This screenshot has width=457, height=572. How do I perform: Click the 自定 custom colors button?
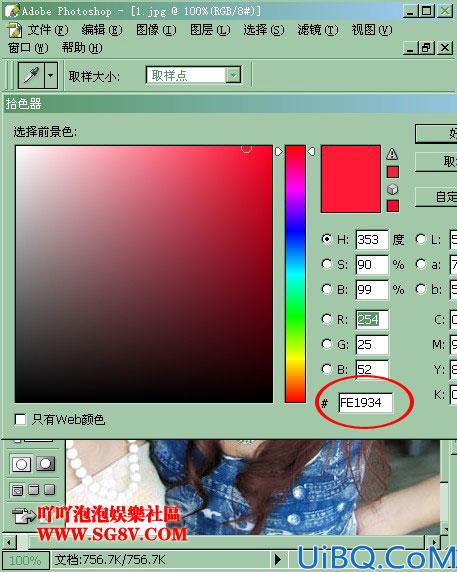[x=436, y=197]
